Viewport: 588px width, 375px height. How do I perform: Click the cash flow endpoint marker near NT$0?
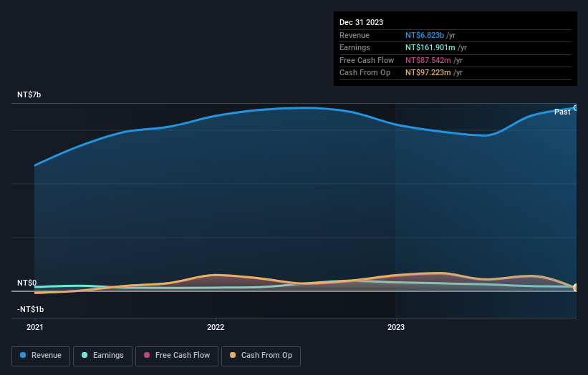(x=576, y=288)
